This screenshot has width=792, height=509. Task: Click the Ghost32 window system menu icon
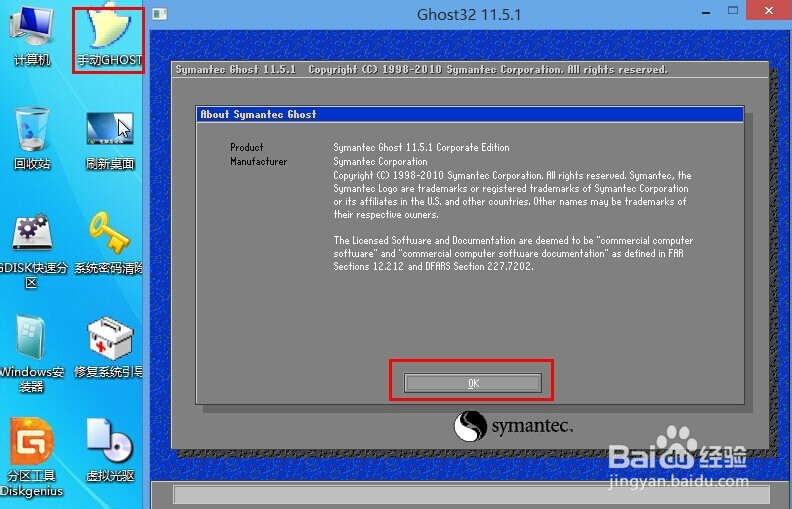pyautogui.click(x=160, y=14)
